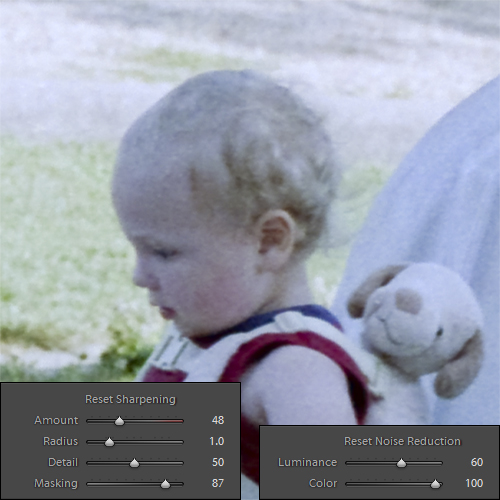Click the Color value field showing 100
This screenshot has height=500, width=500.
(474, 483)
